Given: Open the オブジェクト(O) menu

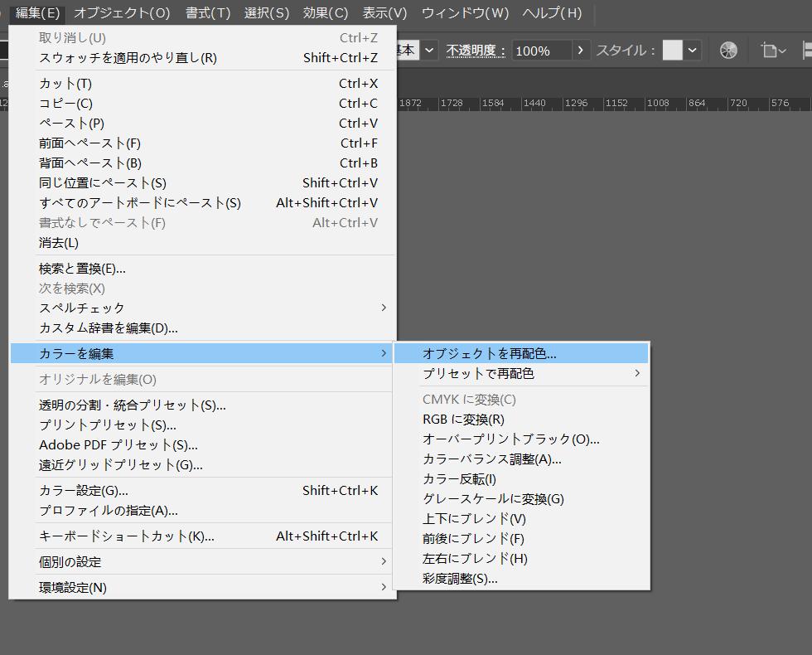Looking at the screenshot, I should coord(123,12).
